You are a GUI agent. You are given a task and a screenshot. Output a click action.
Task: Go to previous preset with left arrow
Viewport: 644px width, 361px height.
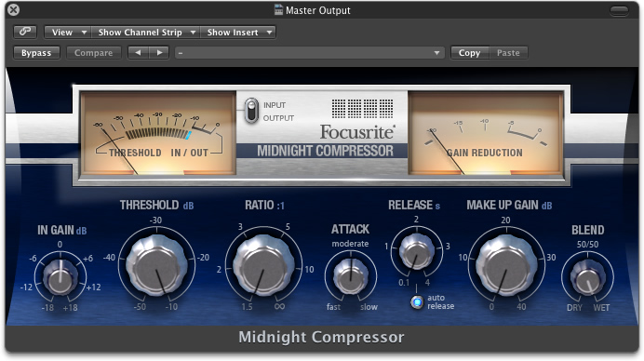[138, 53]
